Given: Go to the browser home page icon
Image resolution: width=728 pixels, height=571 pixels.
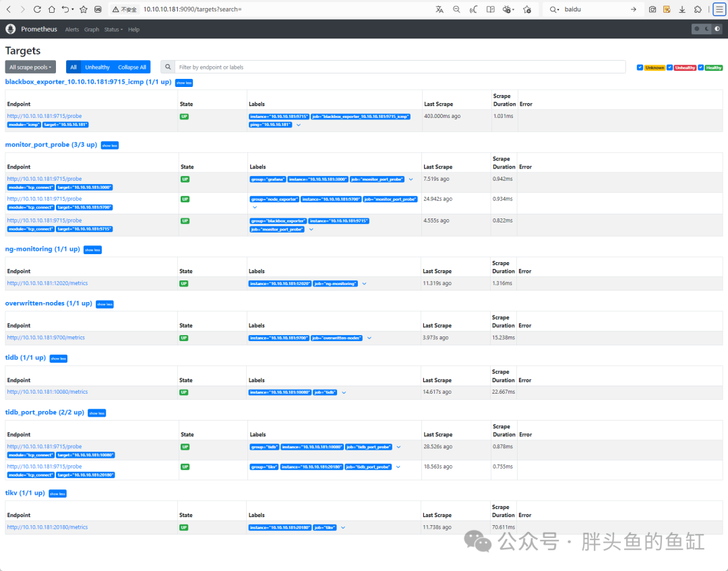Looking at the screenshot, I should (51, 9).
